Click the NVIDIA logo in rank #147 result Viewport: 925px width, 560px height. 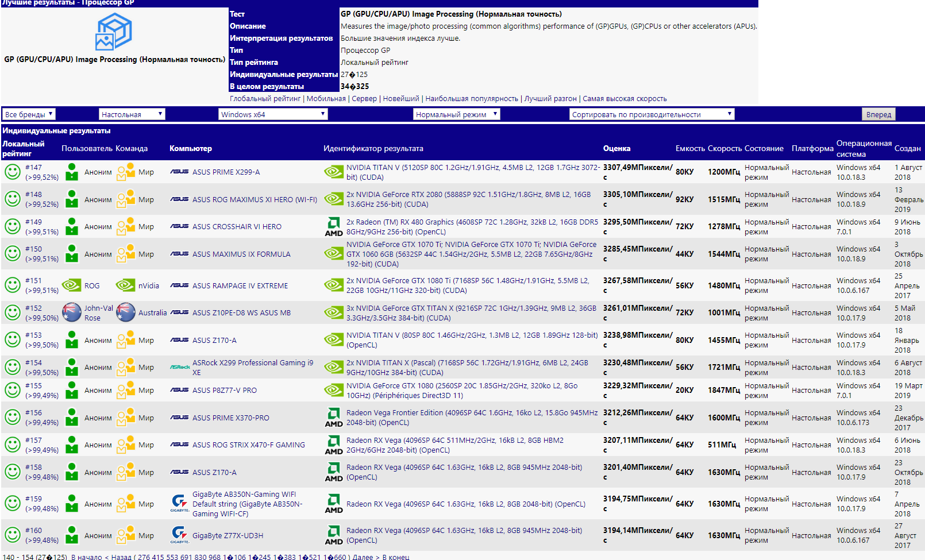(334, 172)
